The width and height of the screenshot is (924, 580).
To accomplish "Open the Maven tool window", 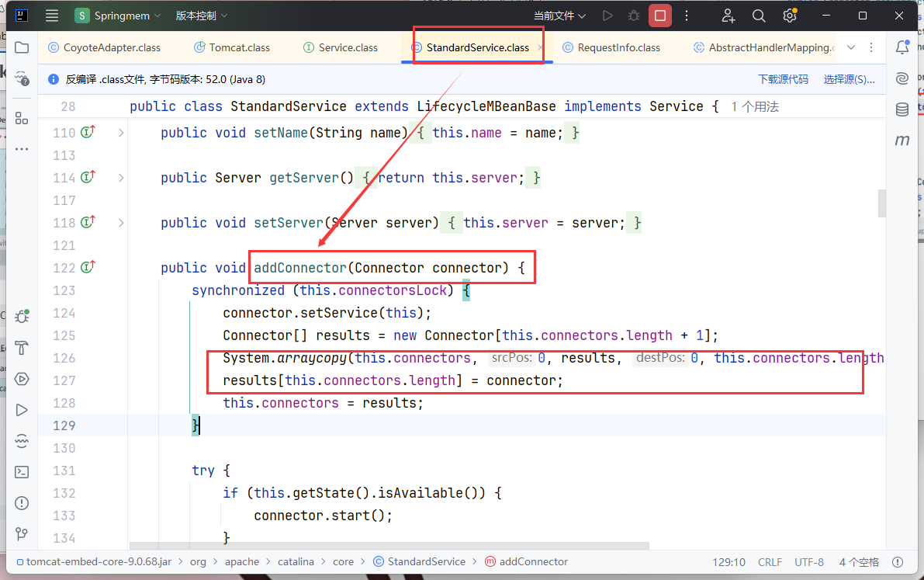I will click(x=902, y=141).
